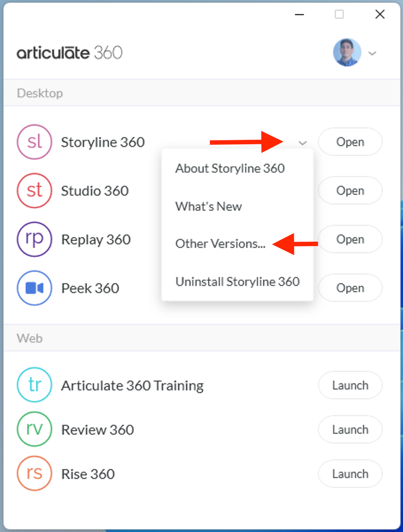Click the Rise 360 rs icon
The width and height of the screenshot is (403, 532).
point(34,473)
